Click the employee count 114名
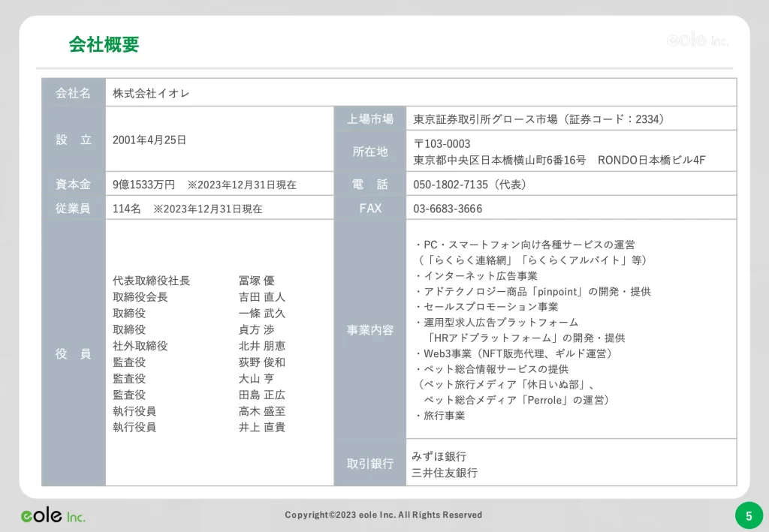Image resolution: width=769 pixels, height=532 pixels. (127, 209)
